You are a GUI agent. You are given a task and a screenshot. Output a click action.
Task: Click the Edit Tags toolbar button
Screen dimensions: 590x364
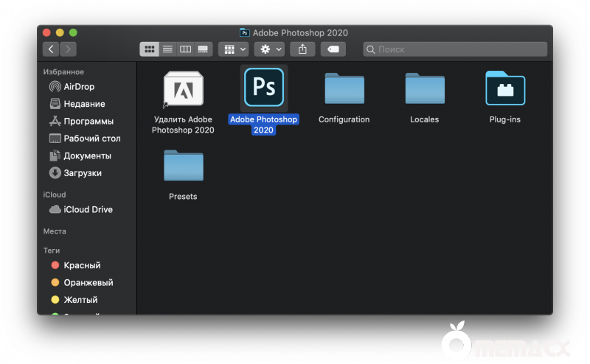[x=333, y=49]
